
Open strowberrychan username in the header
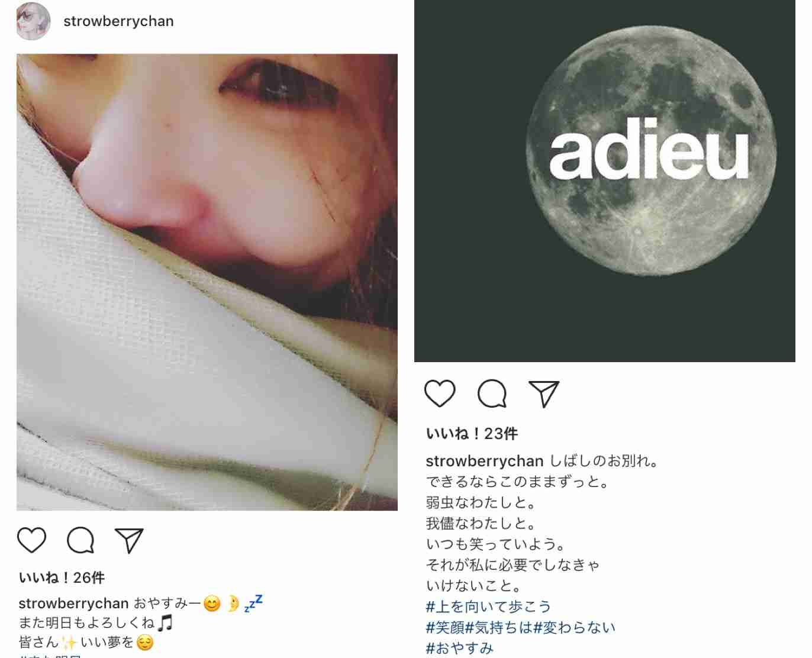click(x=118, y=21)
